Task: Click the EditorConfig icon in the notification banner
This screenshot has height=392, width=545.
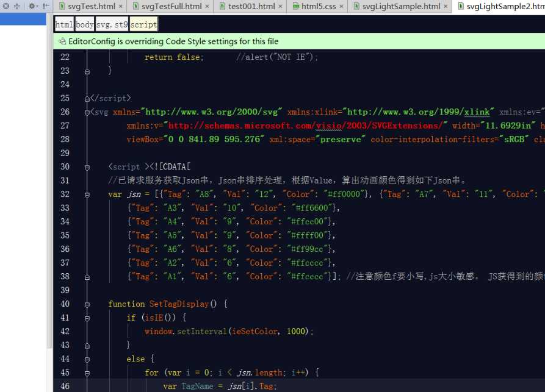Action: (62, 41)
